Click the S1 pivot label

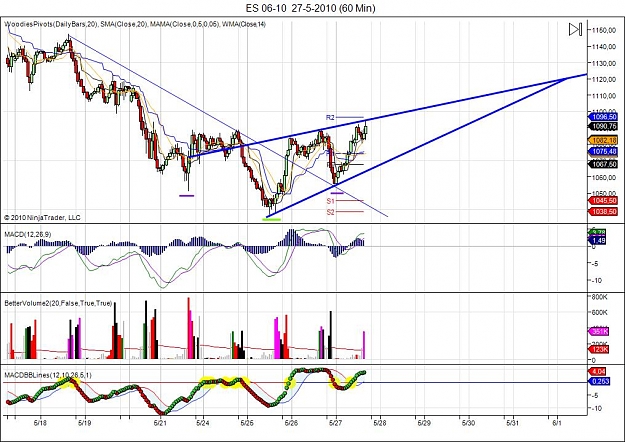click(330, 201)
